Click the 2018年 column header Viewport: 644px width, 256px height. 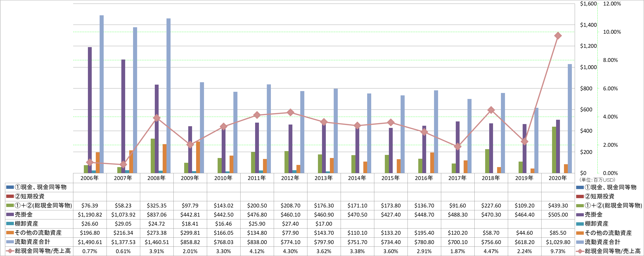(491, 178)
